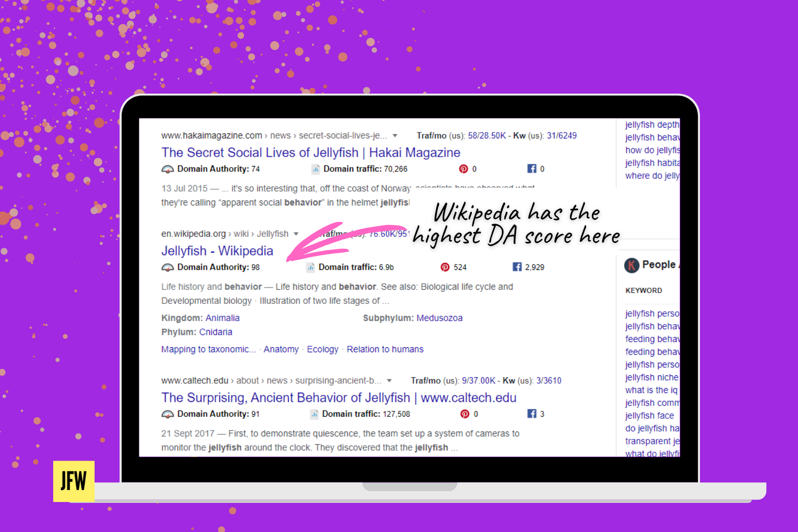The width and height of the screenshot is (798, 532).
Task: Click Domain traffic chart icon for caltech.edu
Action: coord(314,414)
